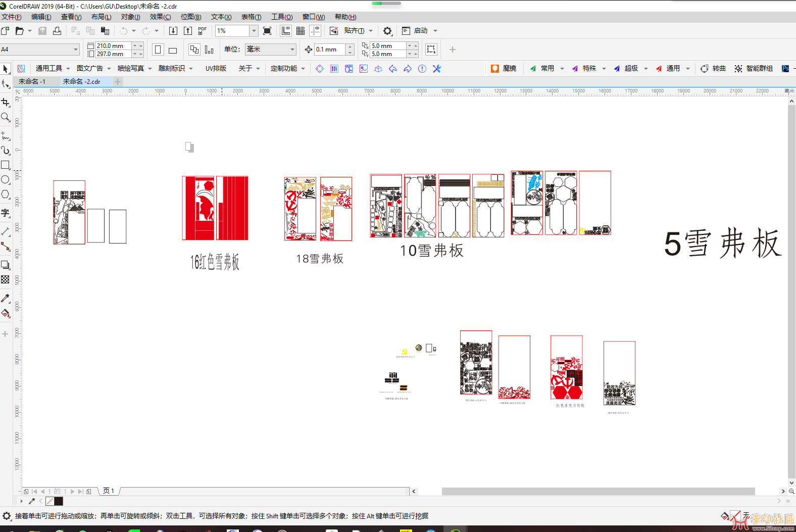796x532 pixels.
Task: Open the 文件 menu
Action: tap(11, 17)
